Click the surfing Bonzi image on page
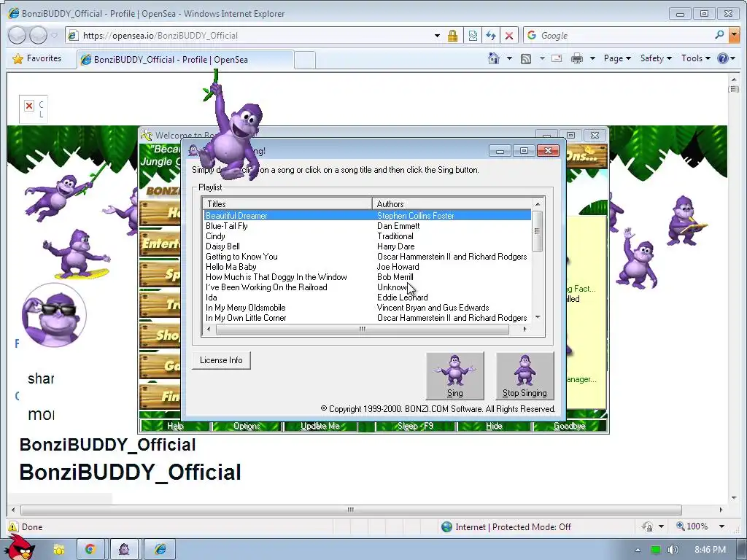The width and height of the screenshot is (747, 560). tap(77, 254)
